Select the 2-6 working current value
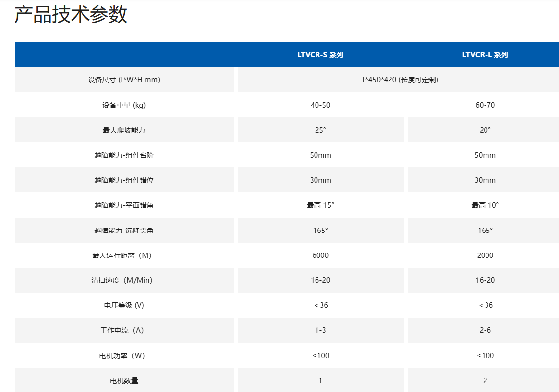 pyautogui.click(x=485, y=330)
